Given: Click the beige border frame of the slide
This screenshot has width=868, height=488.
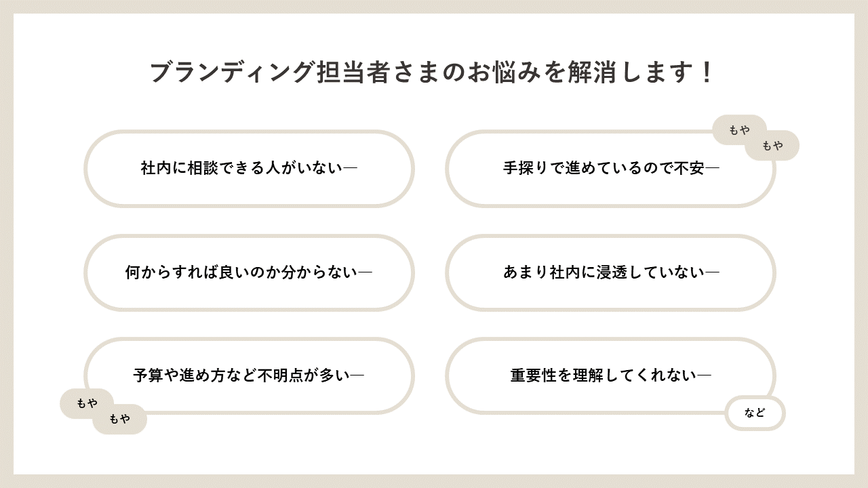Looking at the screenshot, I should coord(434,6).
